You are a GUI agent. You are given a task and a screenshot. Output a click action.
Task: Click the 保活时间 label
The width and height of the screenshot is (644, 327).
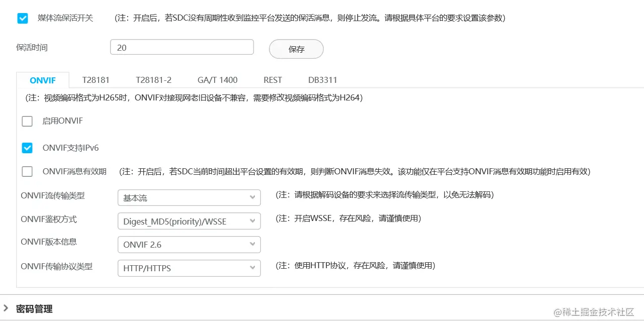tap(32, 48)
